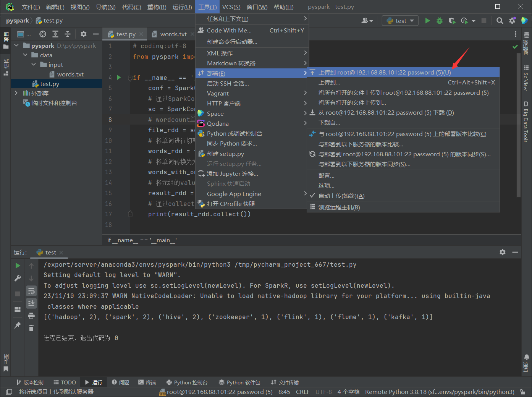Viewport: 532px width, 397px height.
Task: Open editor tabs more options menu
Action: point(515,34)
